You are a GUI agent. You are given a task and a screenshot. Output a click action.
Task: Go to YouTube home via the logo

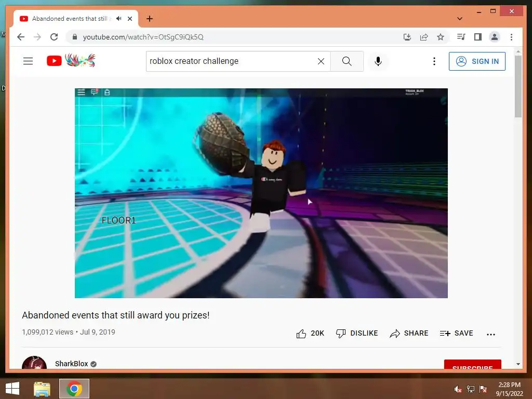pyautogui.click(x=71, y=60)
